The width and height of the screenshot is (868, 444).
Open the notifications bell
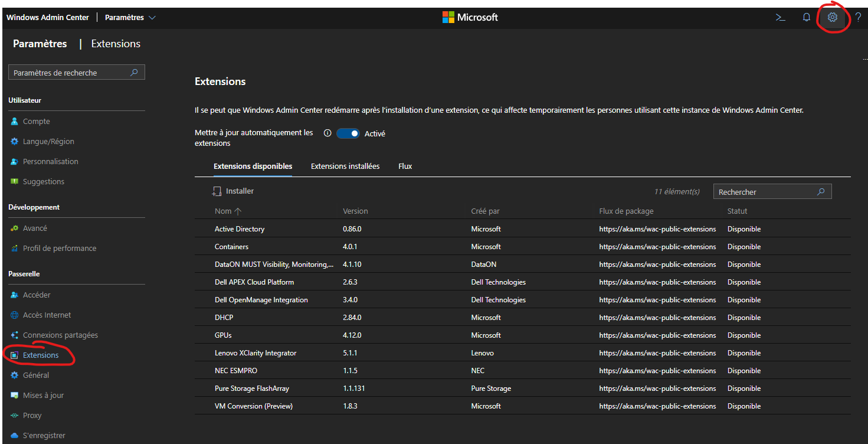point(807,17)
